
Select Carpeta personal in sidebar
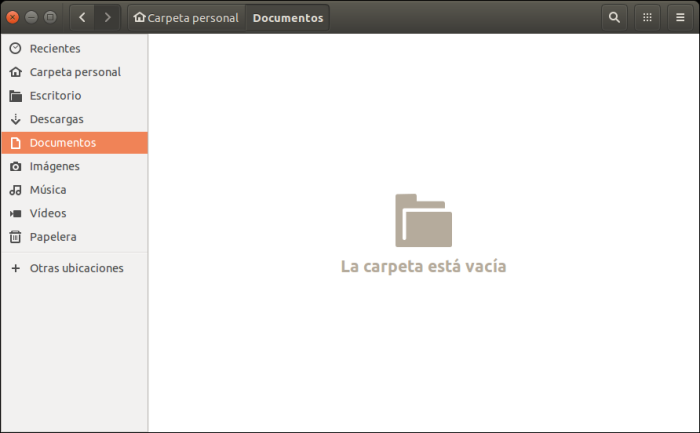pyautogui.click(x=75, y=72)
